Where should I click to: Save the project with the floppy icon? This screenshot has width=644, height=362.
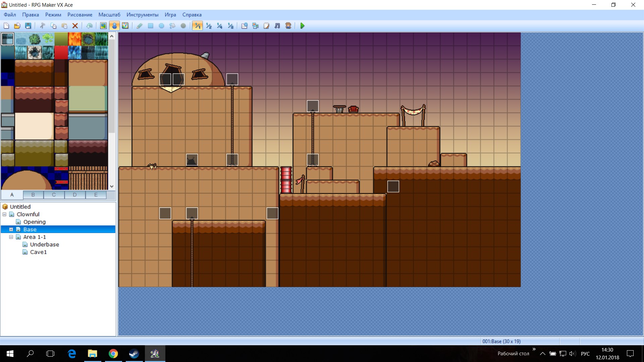[28, 26]
